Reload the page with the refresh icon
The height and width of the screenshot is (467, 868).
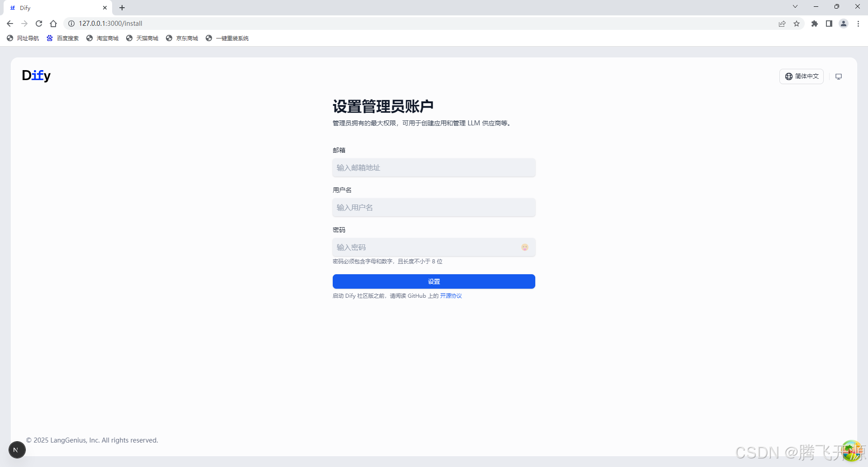(x=39, y=23)
